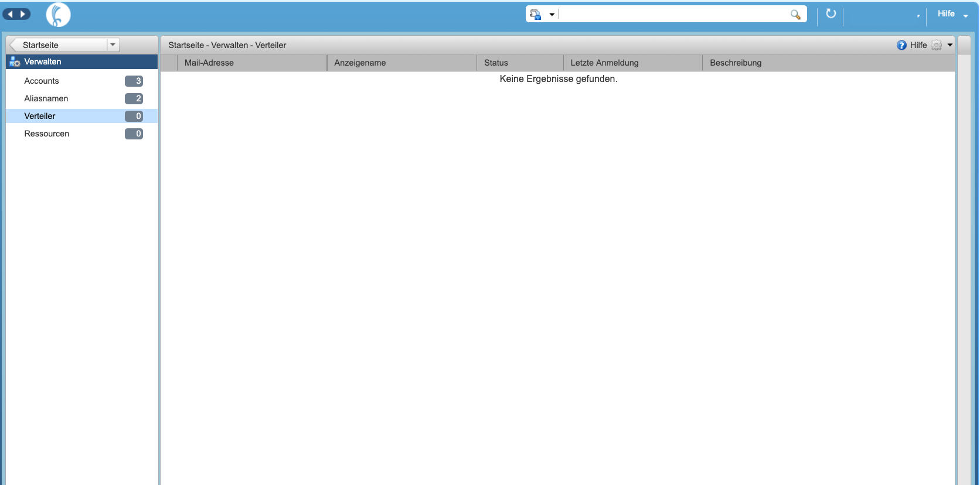Screen dimensions: 980x485
Task: Click the empty selection column header
Action: 169,63
